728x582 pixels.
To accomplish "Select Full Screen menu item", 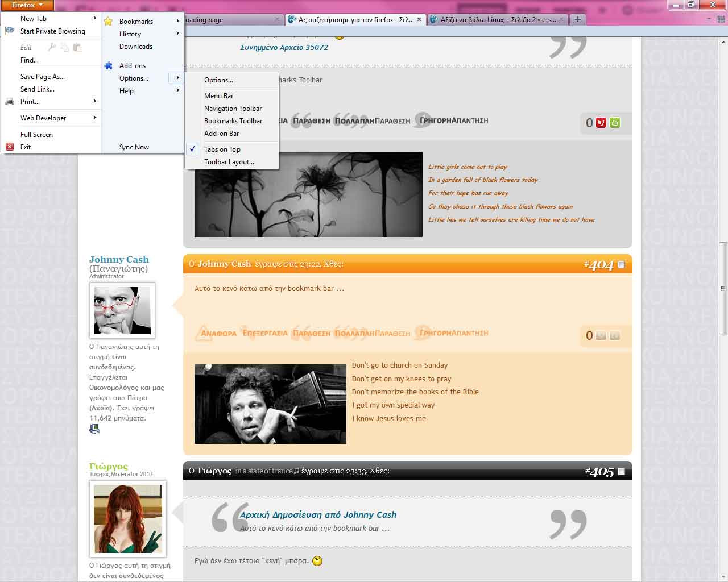I will tap(36, 135).
